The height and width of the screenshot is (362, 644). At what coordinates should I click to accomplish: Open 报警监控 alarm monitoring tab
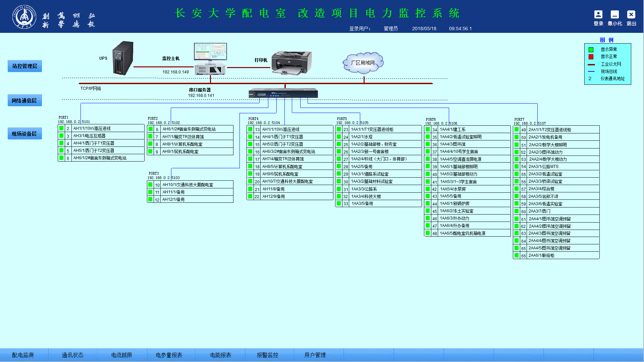267,355
